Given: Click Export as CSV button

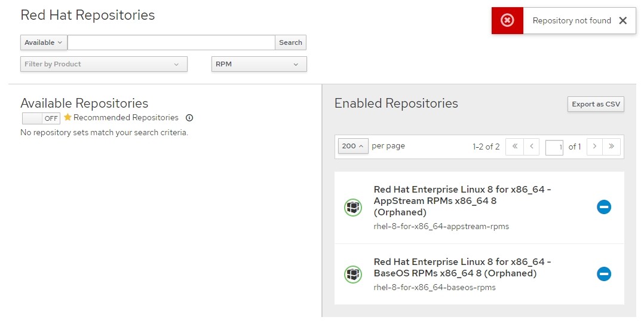Looking at the screenshot, I should click(596, 104).
